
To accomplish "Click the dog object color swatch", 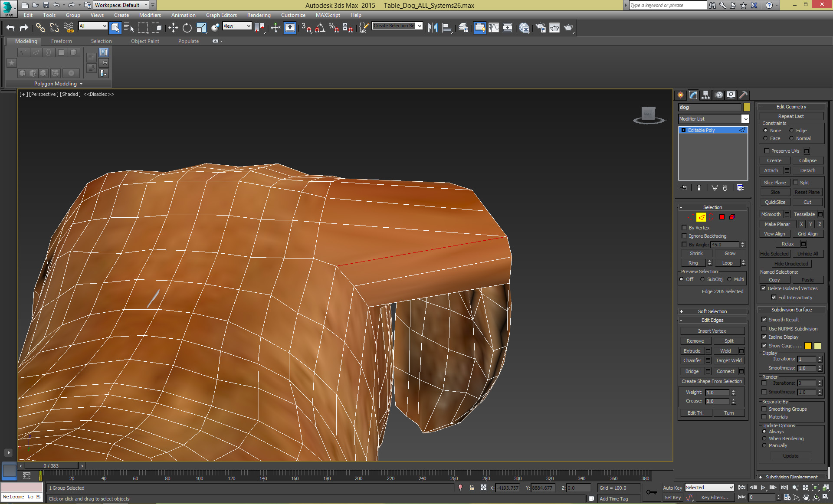I will pos(746,107).
